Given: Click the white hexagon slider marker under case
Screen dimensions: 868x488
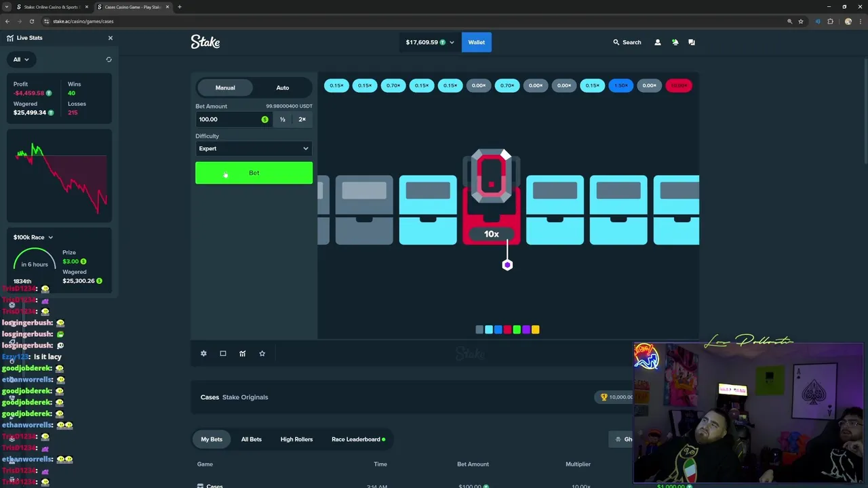Looking at the screenshot, I should pos(507,265).
